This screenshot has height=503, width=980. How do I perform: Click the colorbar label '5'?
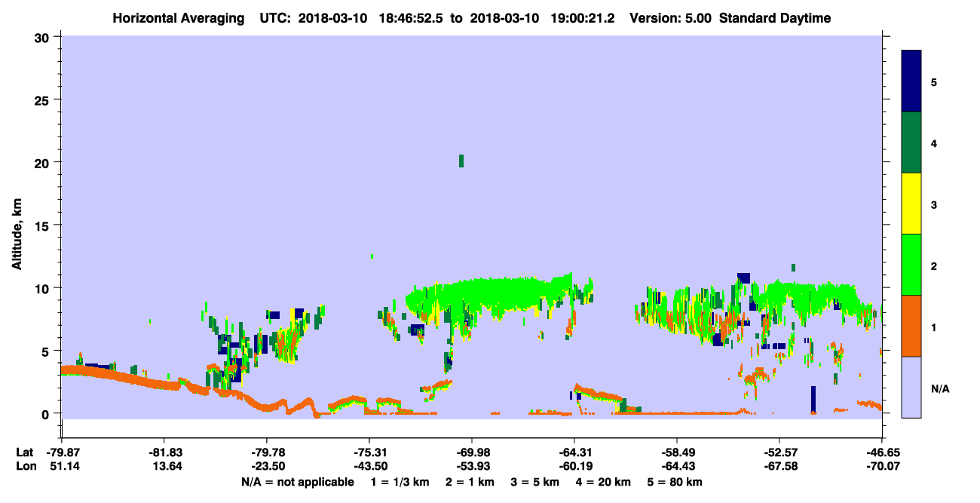(x=934, y=81)
